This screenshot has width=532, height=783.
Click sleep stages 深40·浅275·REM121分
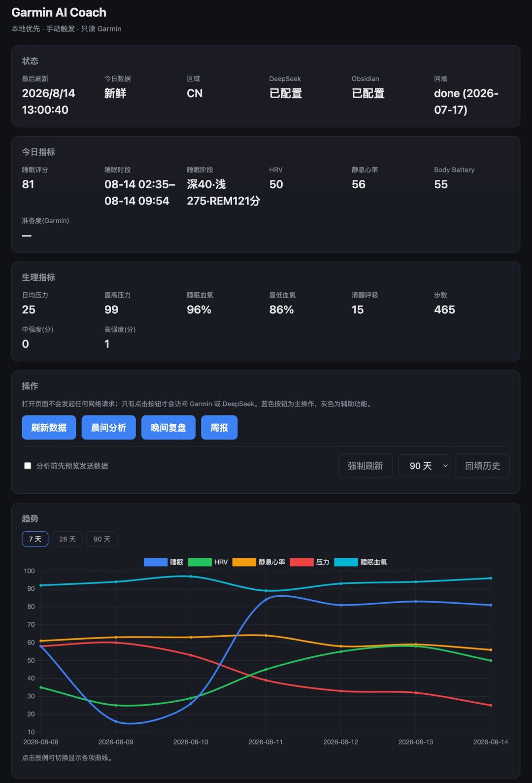[x=224, y=193]
